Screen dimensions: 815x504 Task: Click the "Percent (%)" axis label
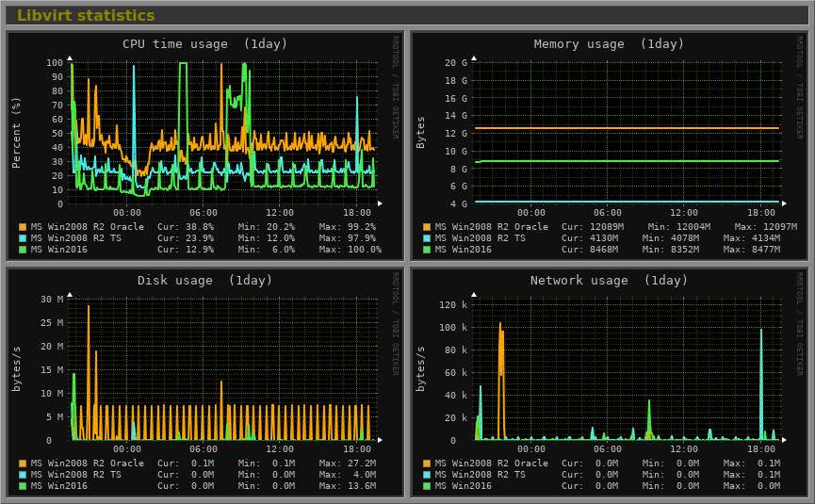click(x=16, y=132)
